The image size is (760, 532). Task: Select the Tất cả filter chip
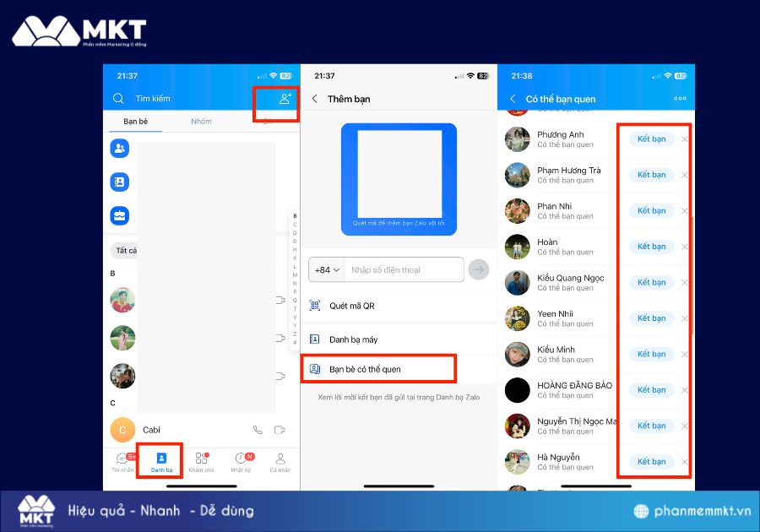pos(125,251)
